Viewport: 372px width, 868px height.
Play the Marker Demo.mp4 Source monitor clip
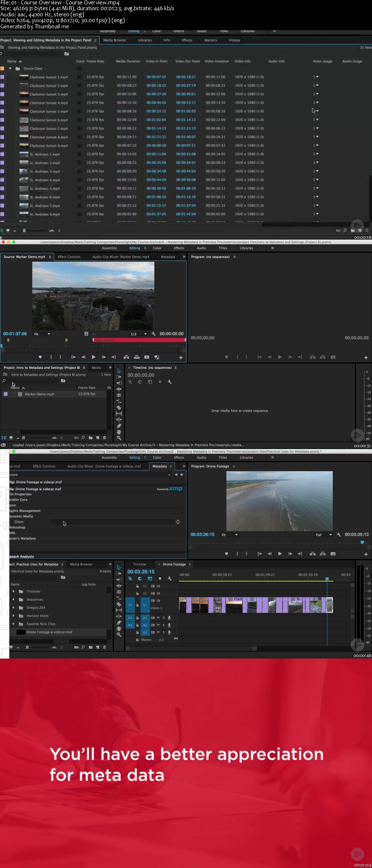coord(93,357)
